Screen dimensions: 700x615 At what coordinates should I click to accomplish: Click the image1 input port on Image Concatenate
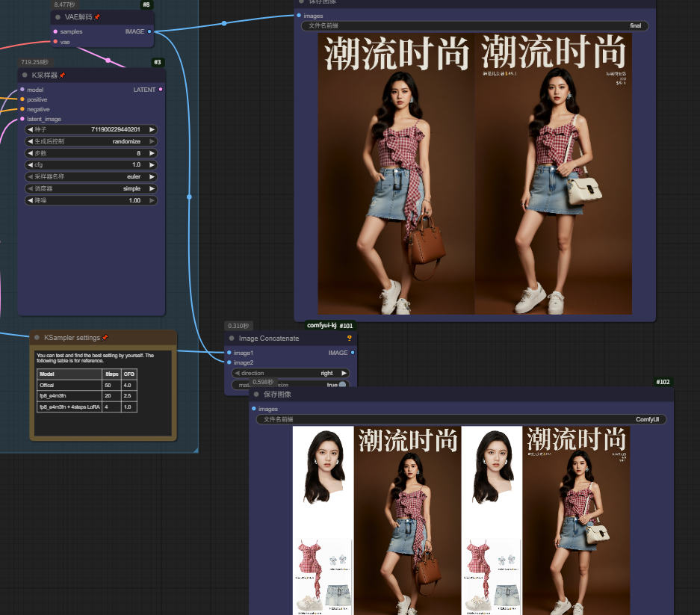click(229, 353)
